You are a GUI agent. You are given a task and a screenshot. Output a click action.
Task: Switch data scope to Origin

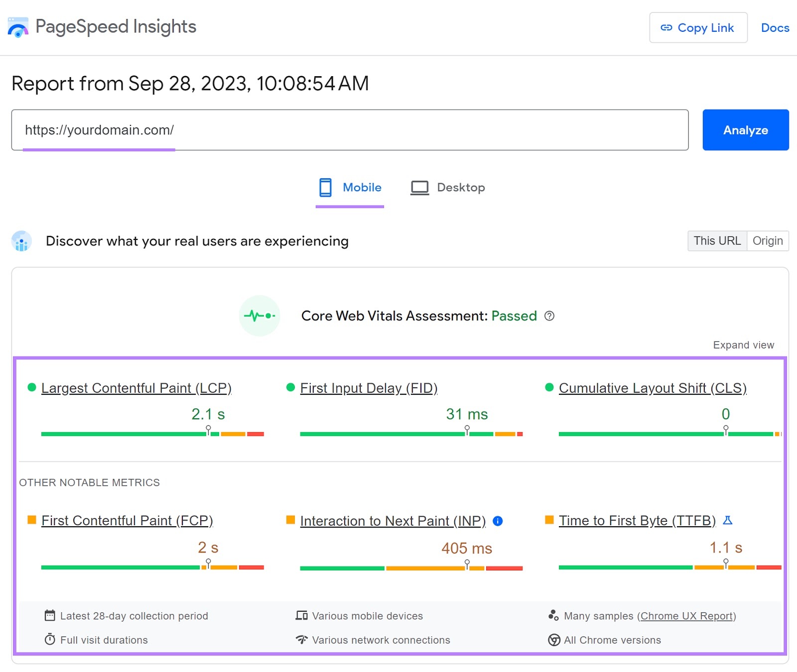[768, 240]
